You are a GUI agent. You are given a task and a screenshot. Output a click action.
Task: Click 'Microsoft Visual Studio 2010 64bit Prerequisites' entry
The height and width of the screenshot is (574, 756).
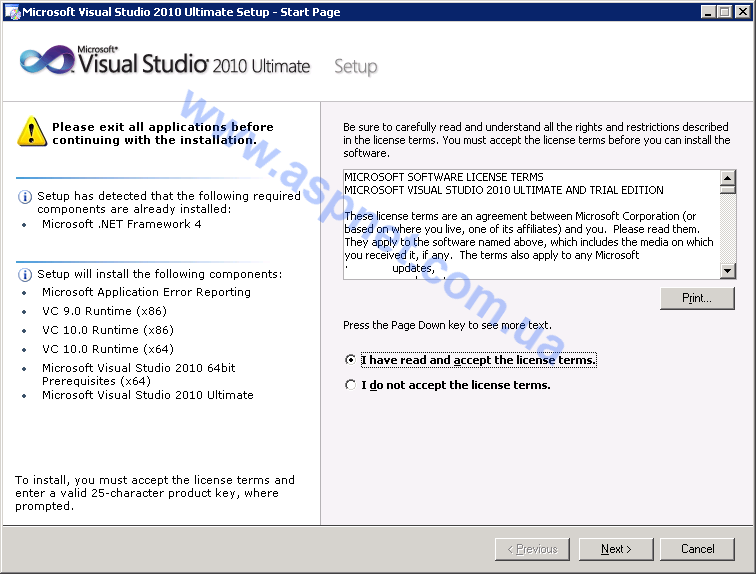[x=138, y=374]
